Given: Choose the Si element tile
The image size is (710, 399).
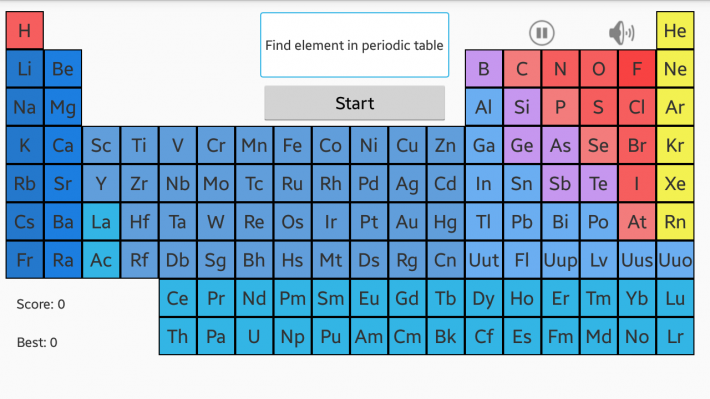Looking at the screenshot, I should coord(522,107).
